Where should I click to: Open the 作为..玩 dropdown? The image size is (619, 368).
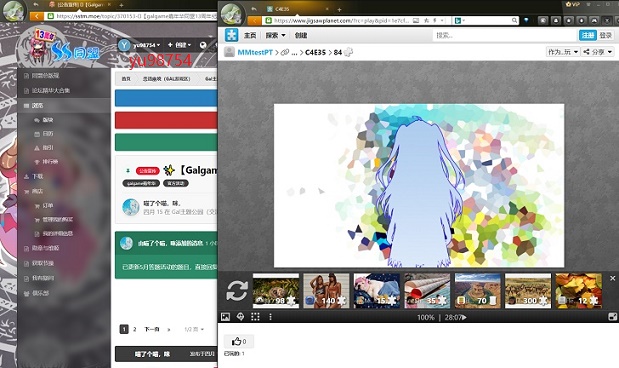(x=563, y=52)
